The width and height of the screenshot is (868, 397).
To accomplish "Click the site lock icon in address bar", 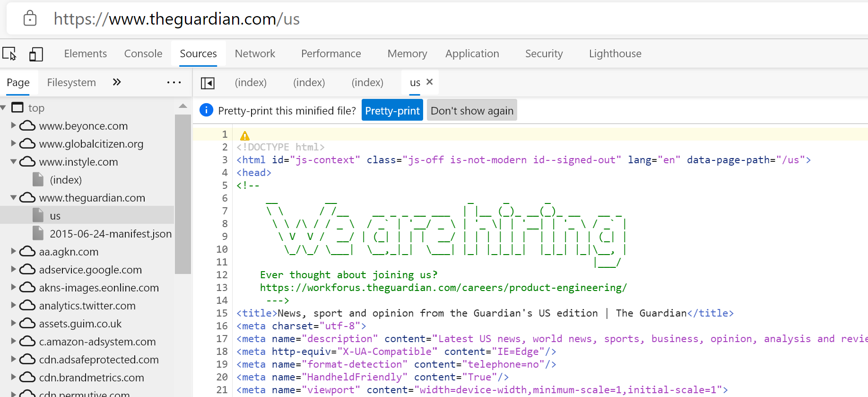I will [30, 18].
